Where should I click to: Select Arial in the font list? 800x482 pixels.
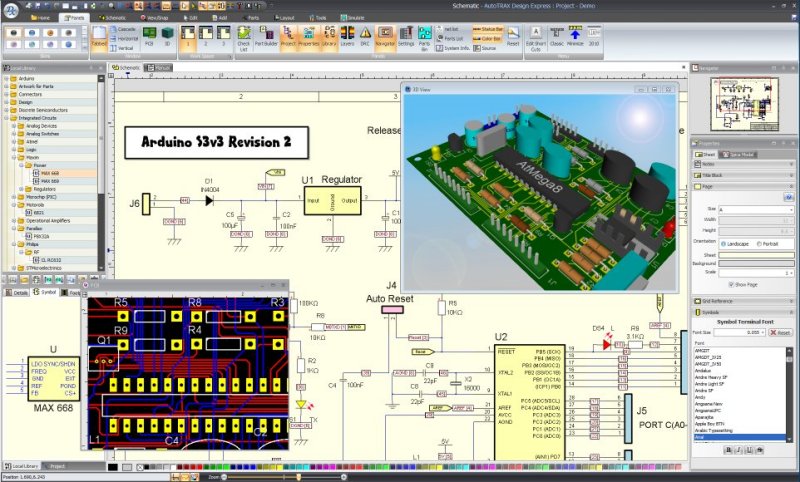[740, 437]
